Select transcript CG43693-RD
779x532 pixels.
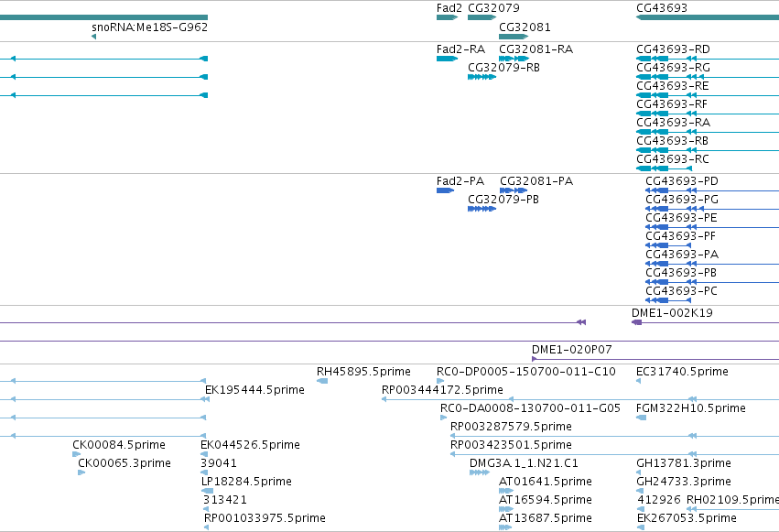point(708,59)
